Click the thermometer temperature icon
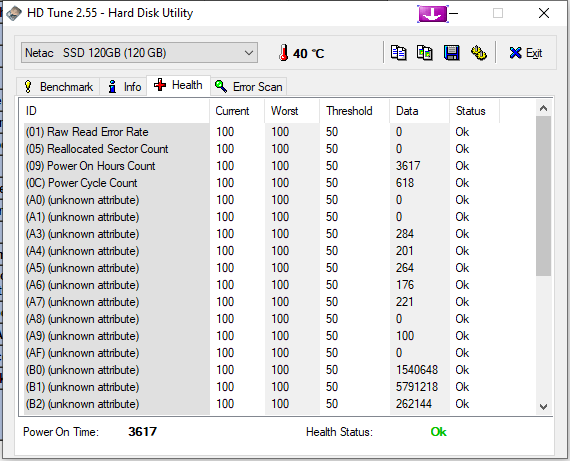 (284, 53)
